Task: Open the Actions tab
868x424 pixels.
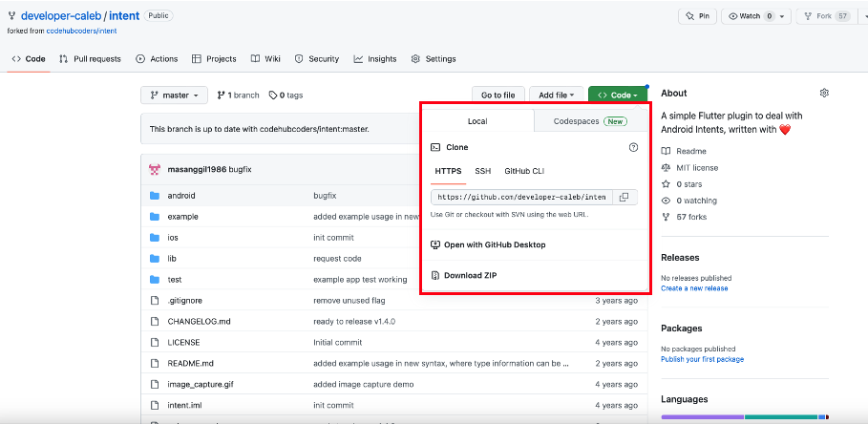Action: 158,58
